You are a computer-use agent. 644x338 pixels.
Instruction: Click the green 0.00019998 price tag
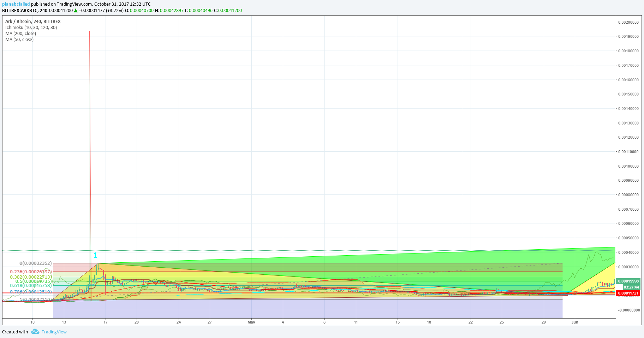coord(628,281)
